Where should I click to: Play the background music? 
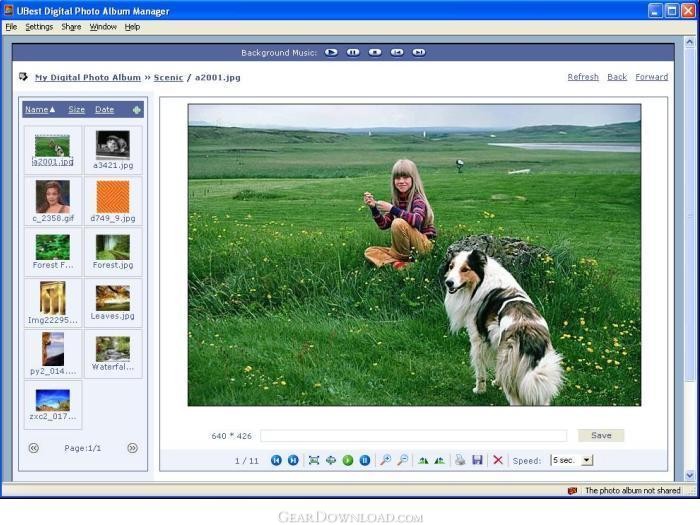pyautogui.click(x=331, y=52)
